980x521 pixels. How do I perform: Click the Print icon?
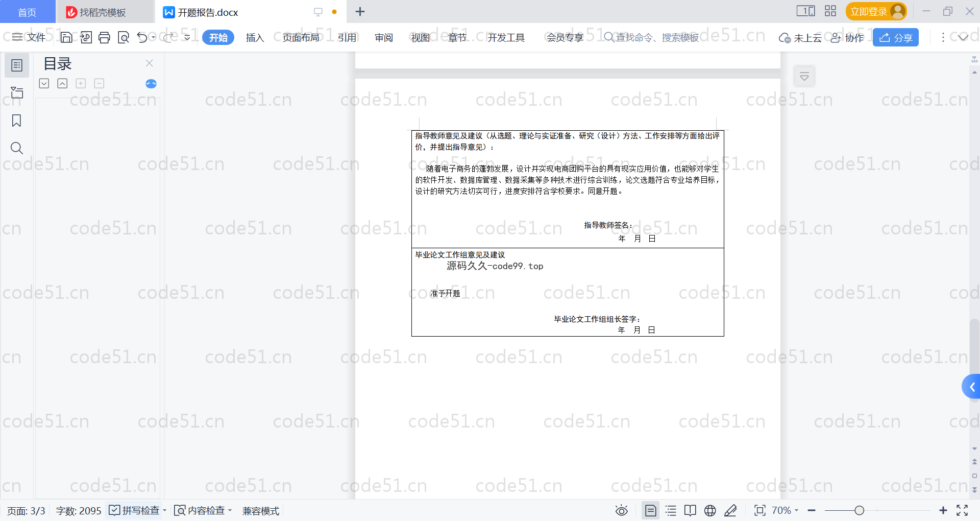pos(104,37)
